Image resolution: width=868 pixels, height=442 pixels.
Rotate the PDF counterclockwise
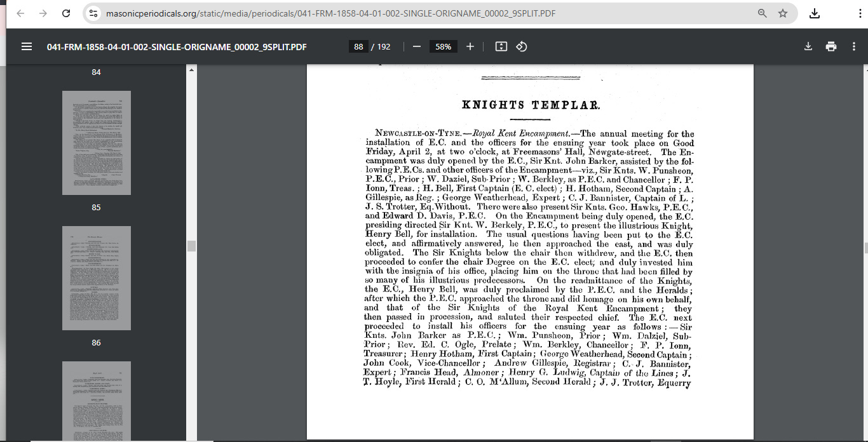[x=522, y=46]
